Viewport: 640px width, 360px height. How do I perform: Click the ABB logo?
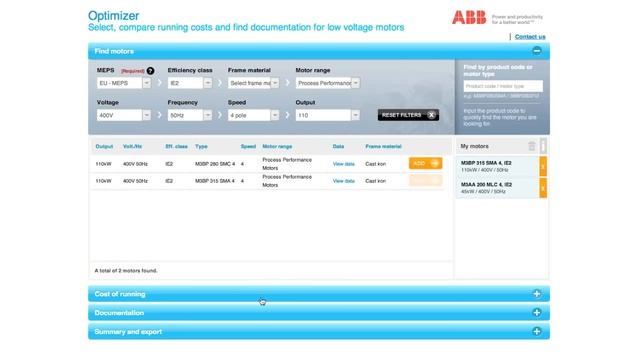coord(469,18)
